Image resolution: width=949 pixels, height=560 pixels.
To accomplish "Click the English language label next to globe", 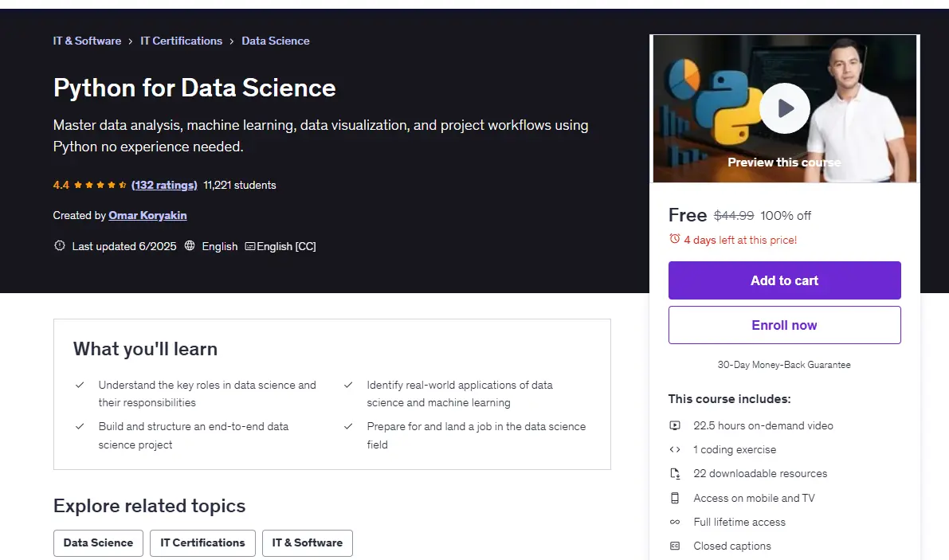I will tap(220, 246).
